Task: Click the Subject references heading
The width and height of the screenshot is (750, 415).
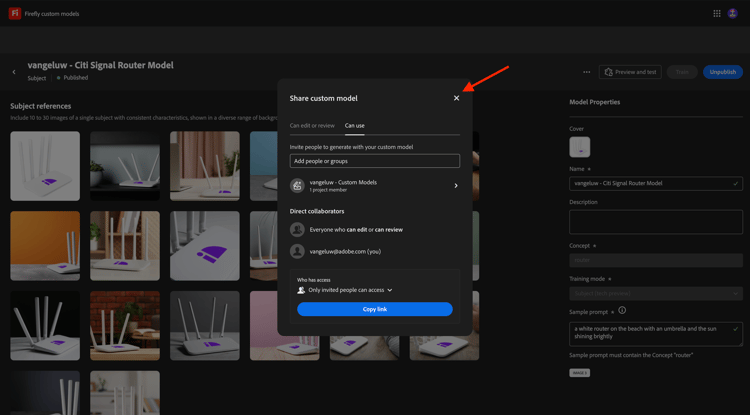Action: coord(41,106)
